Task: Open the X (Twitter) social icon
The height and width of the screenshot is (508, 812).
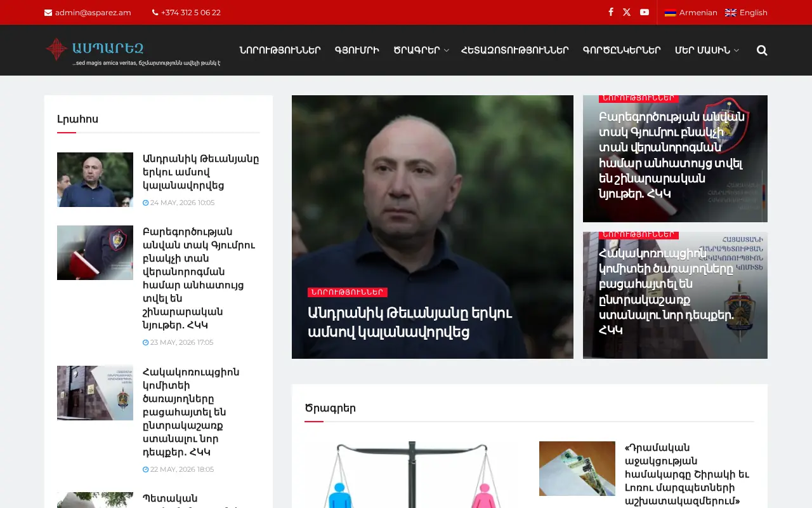Action: (627, 12)
